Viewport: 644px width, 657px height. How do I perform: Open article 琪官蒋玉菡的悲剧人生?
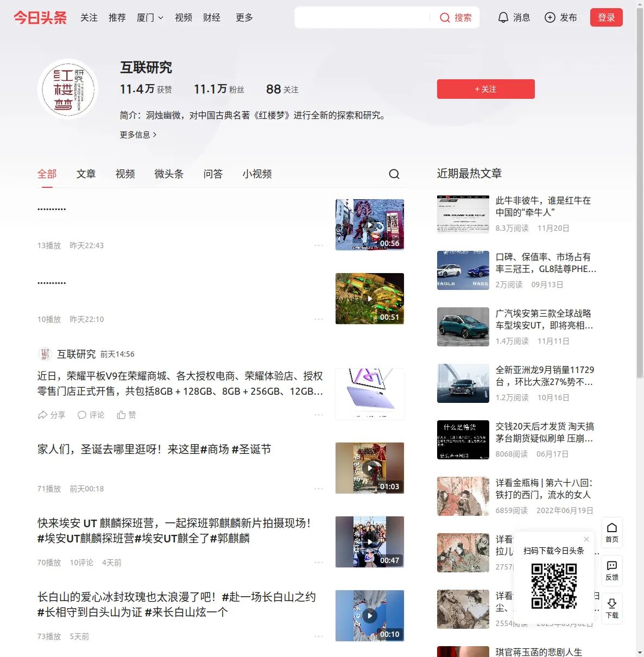[x=539, y=652]
